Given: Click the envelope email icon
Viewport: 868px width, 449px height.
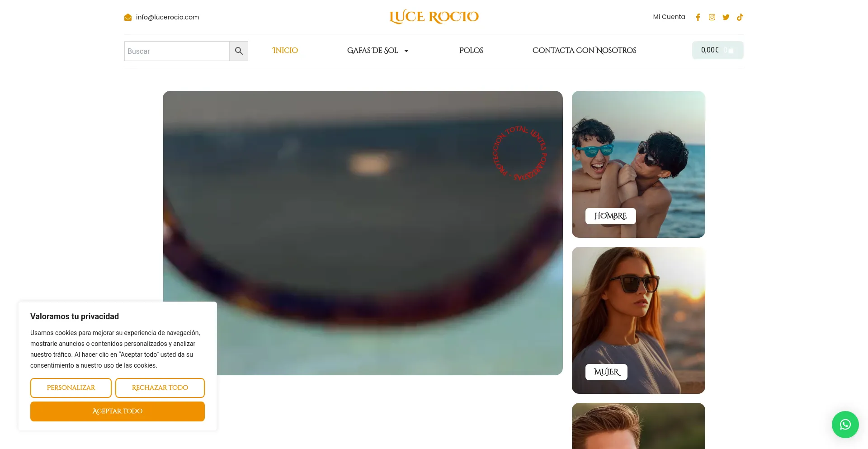Looking at the screenshot, I should (x=128, y=17).
